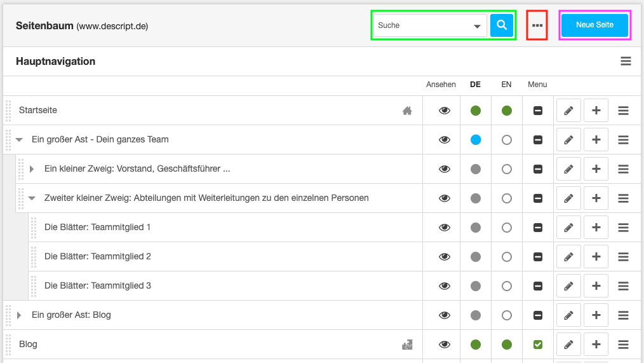Open the three-dots more options button
This screenshot has height=363, width=644.
tap(537, 25)
